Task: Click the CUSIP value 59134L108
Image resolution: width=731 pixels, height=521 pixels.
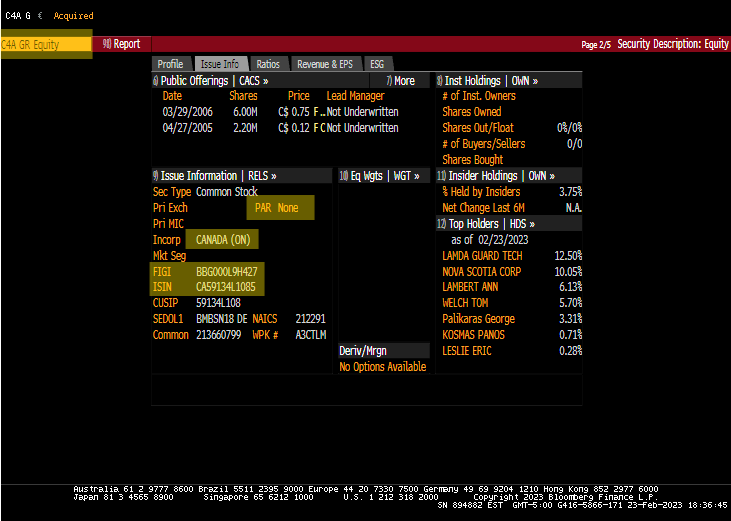Action: tap(218, 303)
